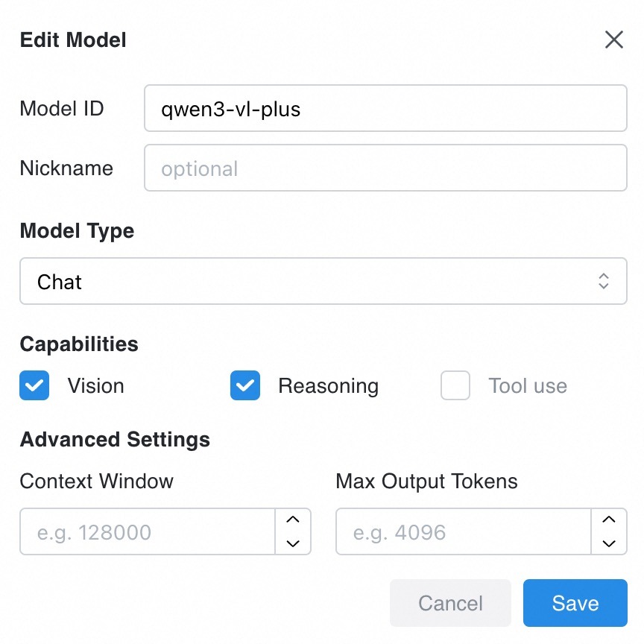
Task: Save the model settings
Action: pos(575,603)
